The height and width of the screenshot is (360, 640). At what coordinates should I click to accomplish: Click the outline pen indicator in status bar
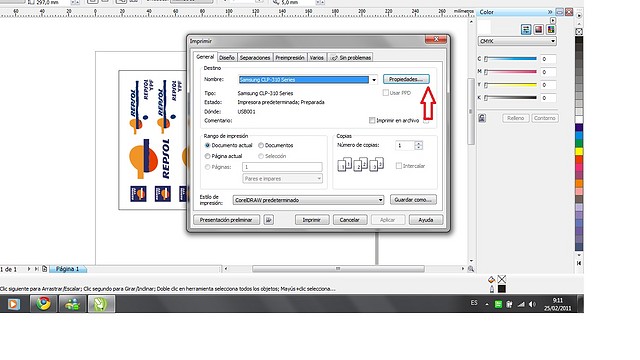(x=491, y=289)
